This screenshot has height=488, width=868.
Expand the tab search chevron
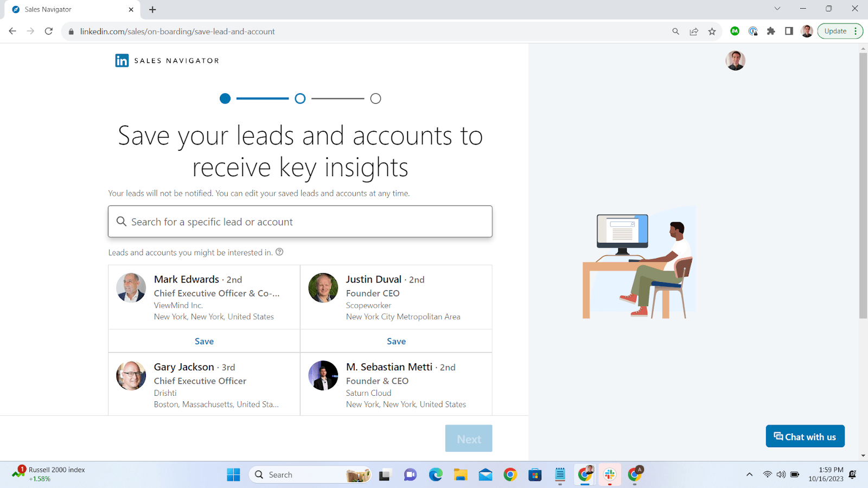pos(777,9)
